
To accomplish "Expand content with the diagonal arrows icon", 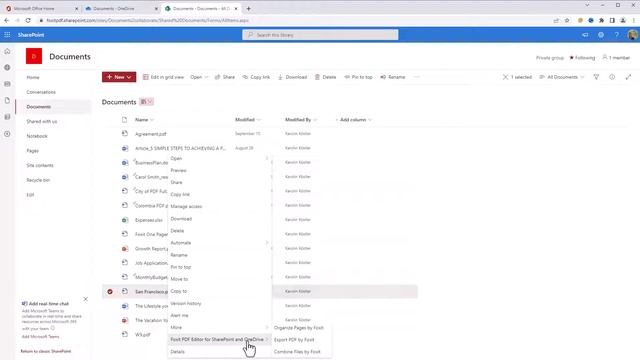I will [628, 77].
